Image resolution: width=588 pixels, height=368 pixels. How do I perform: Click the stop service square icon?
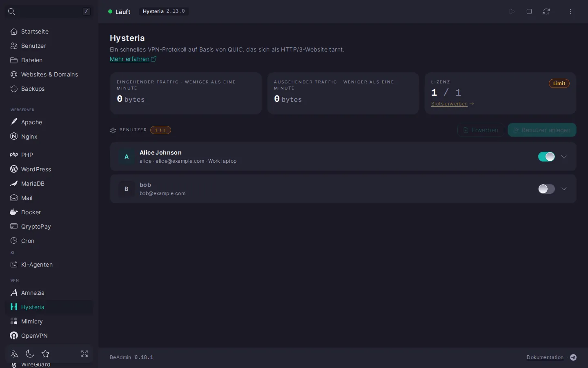[x=529, y=11]
